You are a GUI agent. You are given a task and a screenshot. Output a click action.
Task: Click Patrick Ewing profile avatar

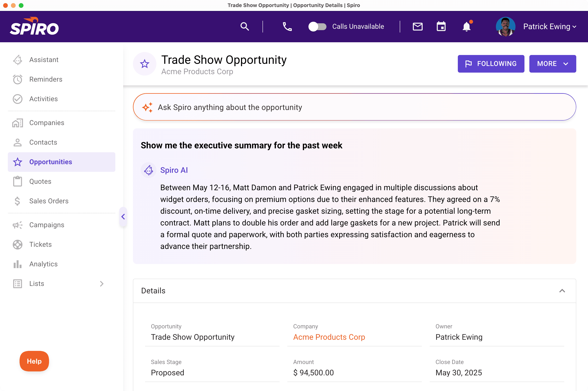point(505,26)
